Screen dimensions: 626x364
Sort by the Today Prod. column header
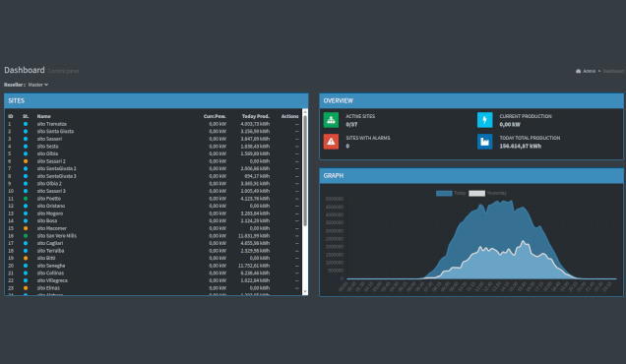coord(256,116)
